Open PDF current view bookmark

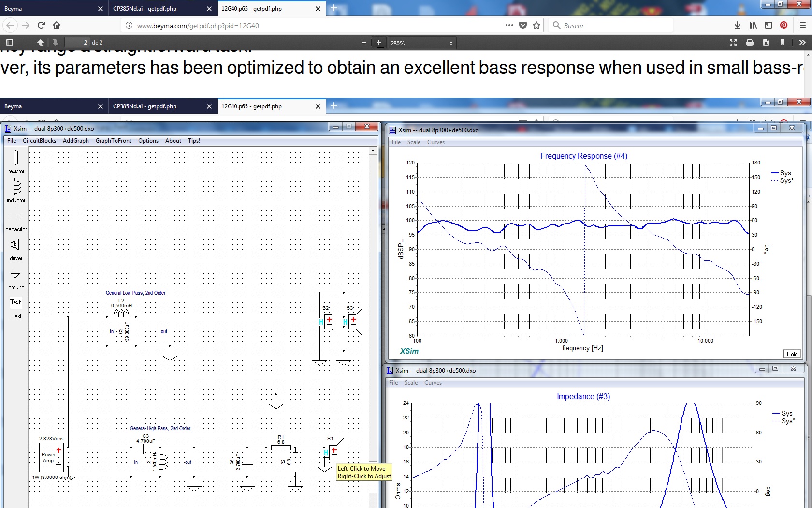click(783, 43)
